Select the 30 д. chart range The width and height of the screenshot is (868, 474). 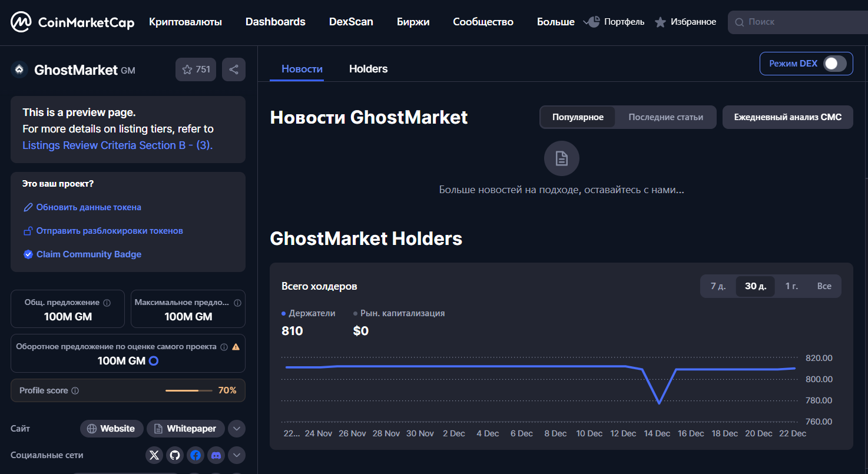click(x=756, y=286)
